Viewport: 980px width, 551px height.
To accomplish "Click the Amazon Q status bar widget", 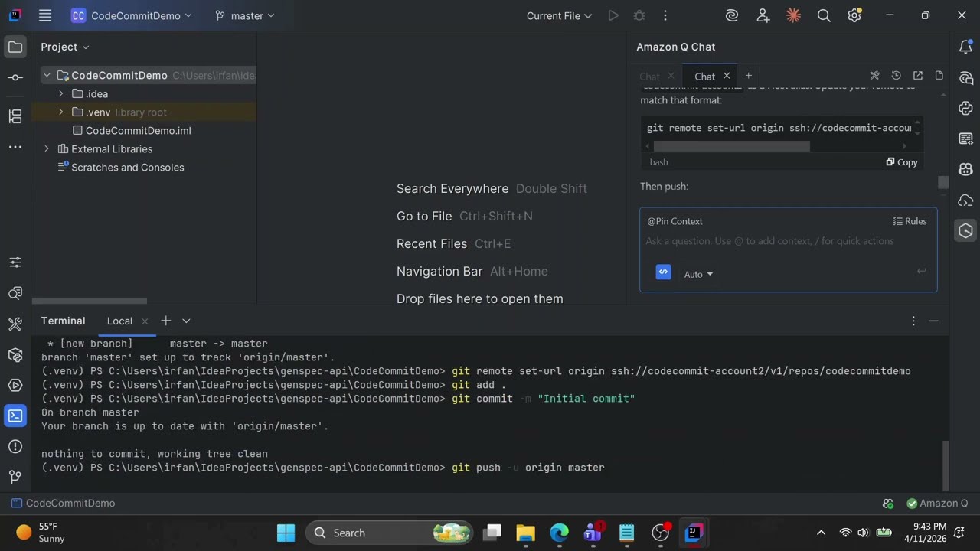I will pos(937,503).
